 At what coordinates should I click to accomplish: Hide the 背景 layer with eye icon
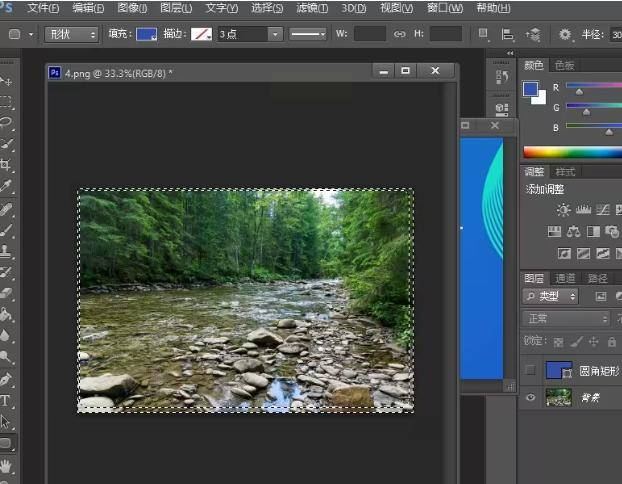pyautogui.click(x=531, y=397)
